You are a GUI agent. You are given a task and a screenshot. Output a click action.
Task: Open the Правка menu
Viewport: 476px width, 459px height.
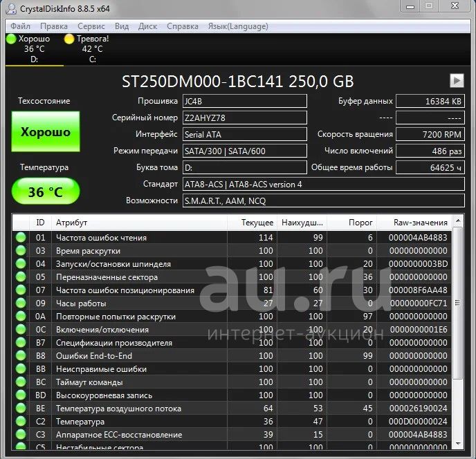(x=54, y=26)
